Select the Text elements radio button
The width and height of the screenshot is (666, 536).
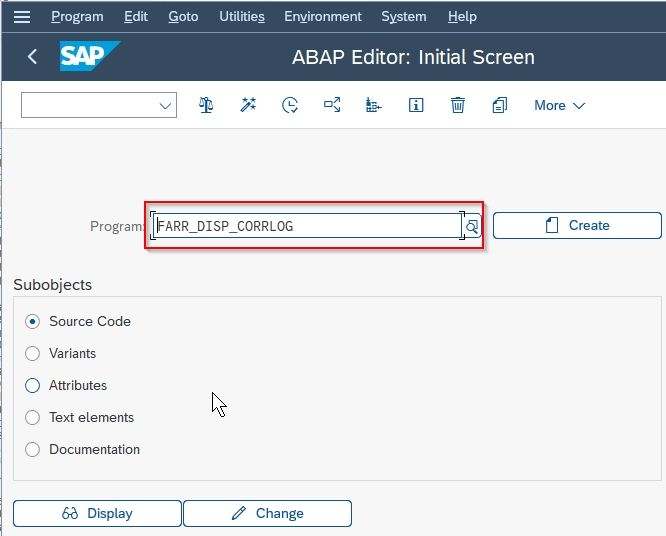32,418
